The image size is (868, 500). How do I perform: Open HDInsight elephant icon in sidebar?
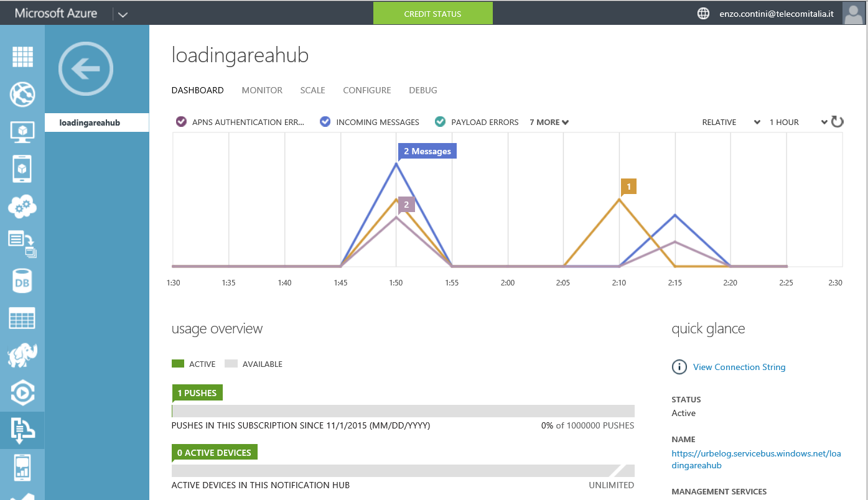pyautogui.click(x=22, y=355)
